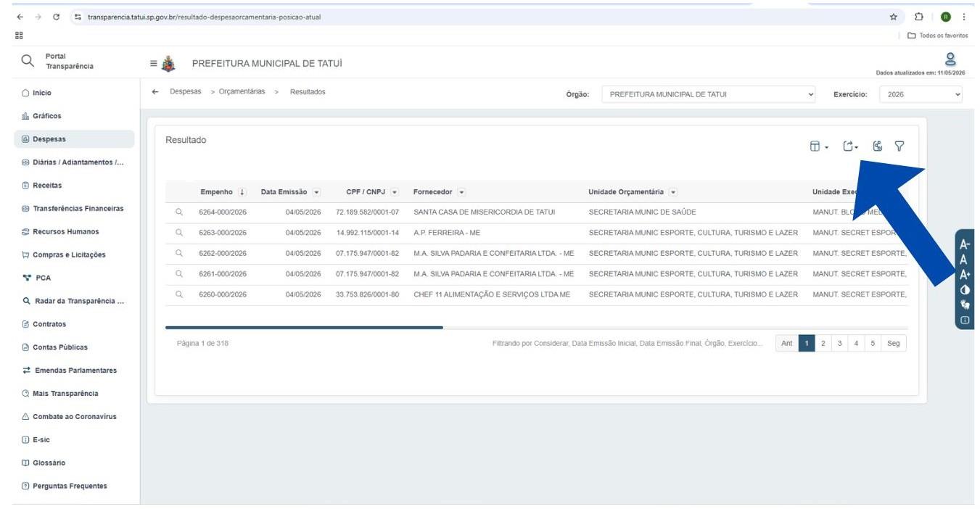Open the user account icon
The image size is (980, 509).
point(950,59)
